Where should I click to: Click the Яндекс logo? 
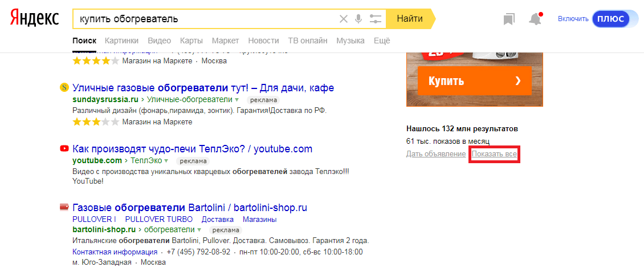point(35,18)
